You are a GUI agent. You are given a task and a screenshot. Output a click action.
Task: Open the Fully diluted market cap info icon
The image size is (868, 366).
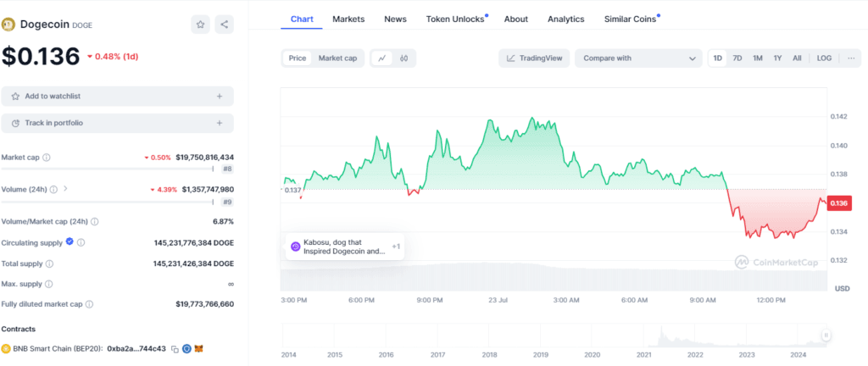coord(89,305)
